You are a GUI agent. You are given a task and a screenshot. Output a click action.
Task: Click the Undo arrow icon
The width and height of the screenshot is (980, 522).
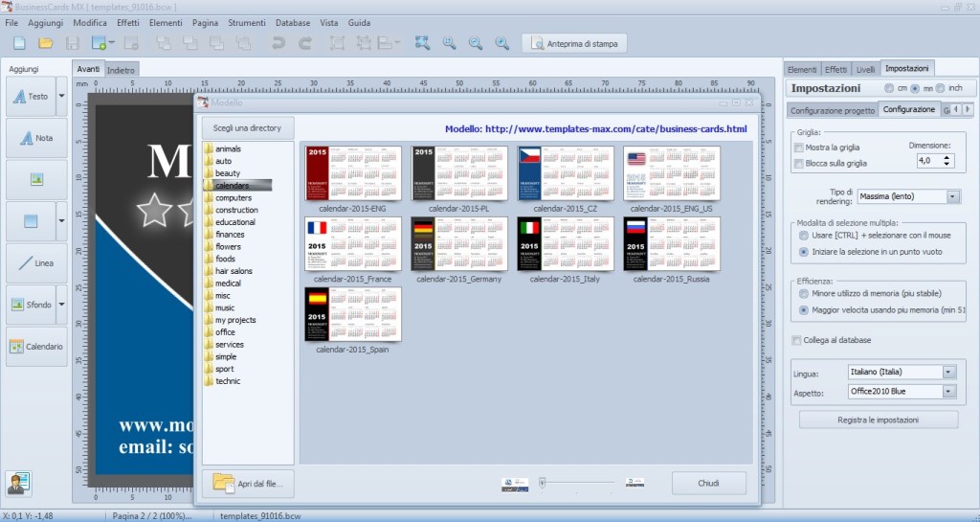point(278,43)
